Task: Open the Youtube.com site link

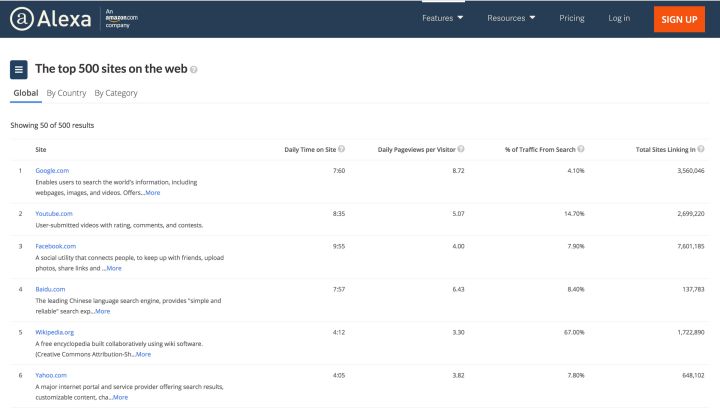Action: coord(53,213)
